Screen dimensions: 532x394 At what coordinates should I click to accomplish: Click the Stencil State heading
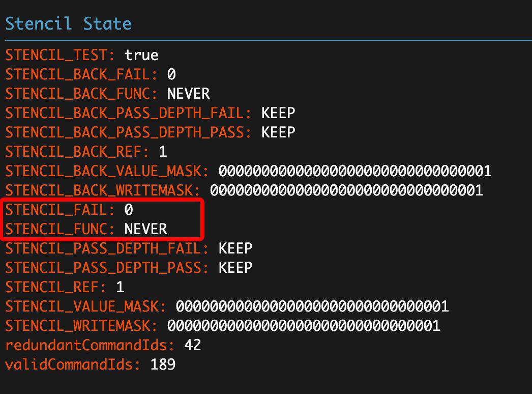click(68, 24)
